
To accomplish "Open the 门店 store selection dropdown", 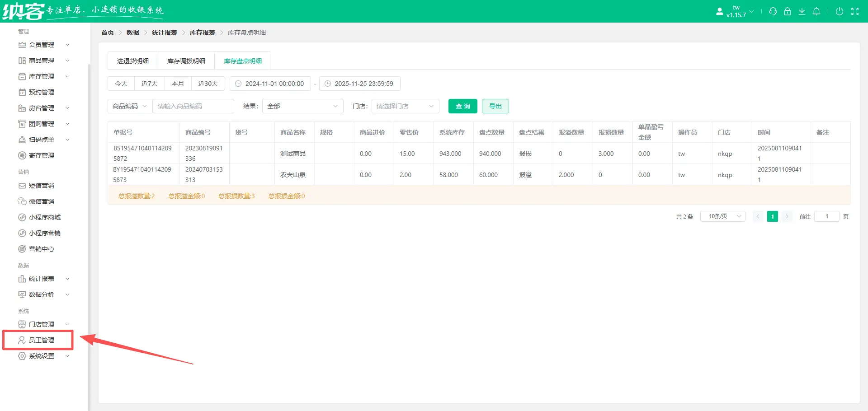I will (405, 106).
